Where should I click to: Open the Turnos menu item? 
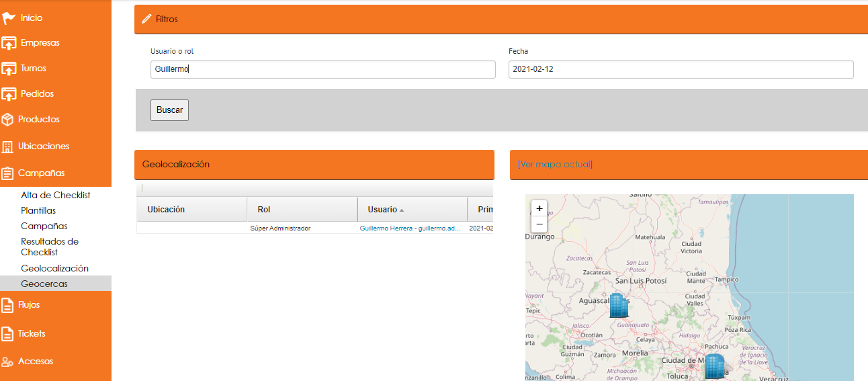tap(34, 69)
